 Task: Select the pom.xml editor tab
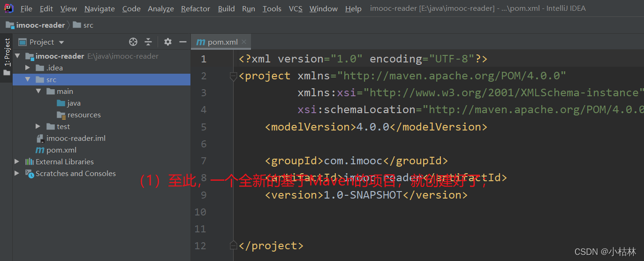click(x=221, y=42)
